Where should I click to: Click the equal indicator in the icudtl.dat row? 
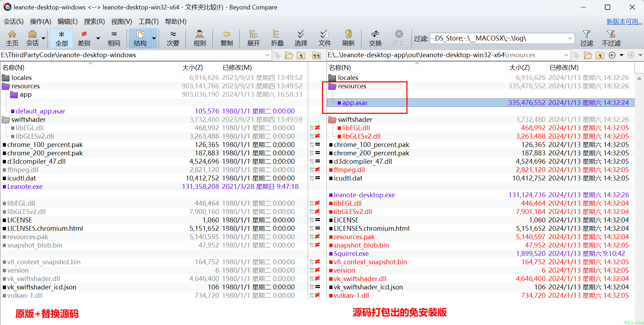[x=317, y=178]
